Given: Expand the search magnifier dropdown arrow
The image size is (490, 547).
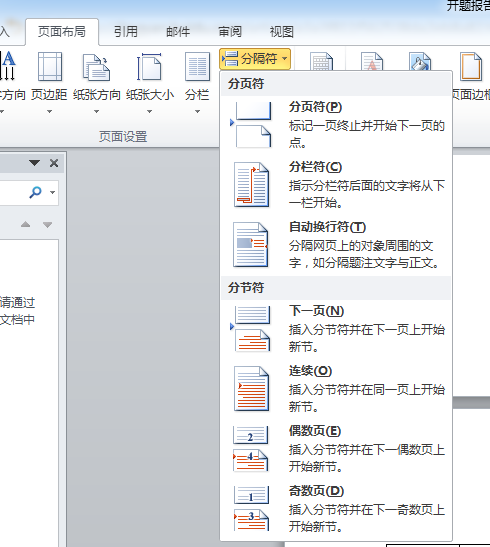Looking at the screenshot, I should (x=53, y=192).
